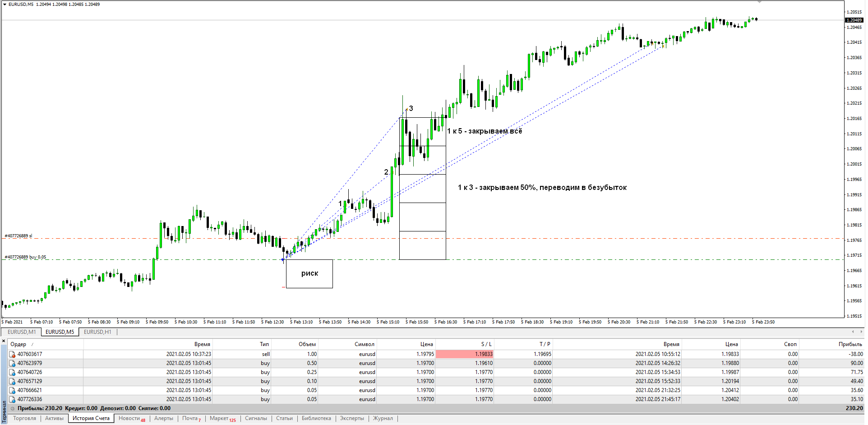Open the Сигналы tab
868x425 pixels.
click(x=256, y=418)
